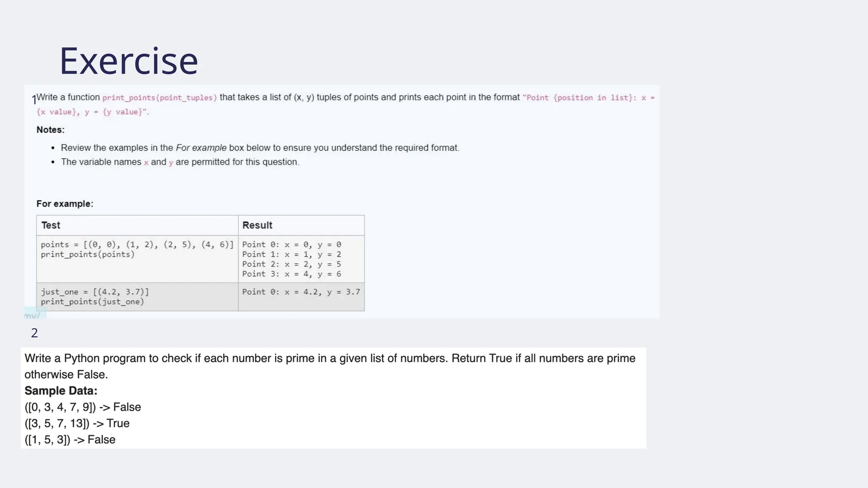Click the print_points(point_tuples) code text
Screen dimensions: 868x488
[159, 98]
